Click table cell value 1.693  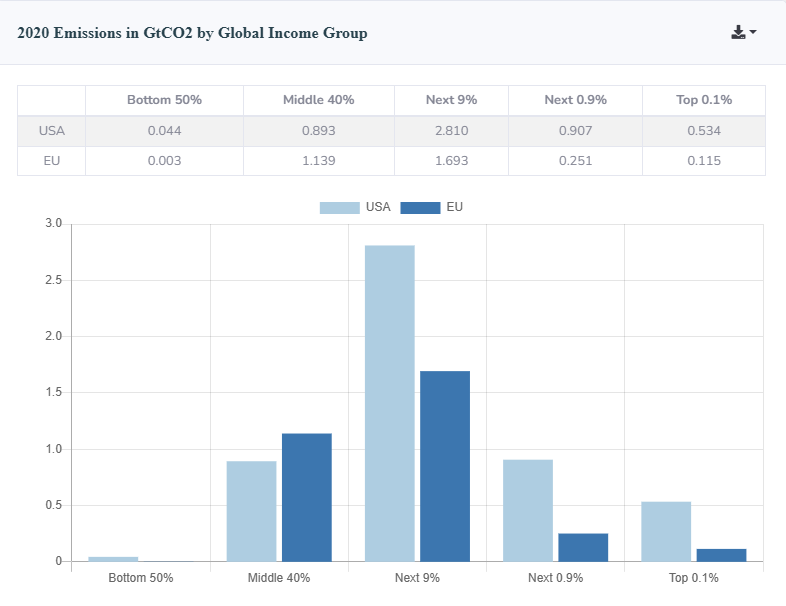click(x=452, y=161)
